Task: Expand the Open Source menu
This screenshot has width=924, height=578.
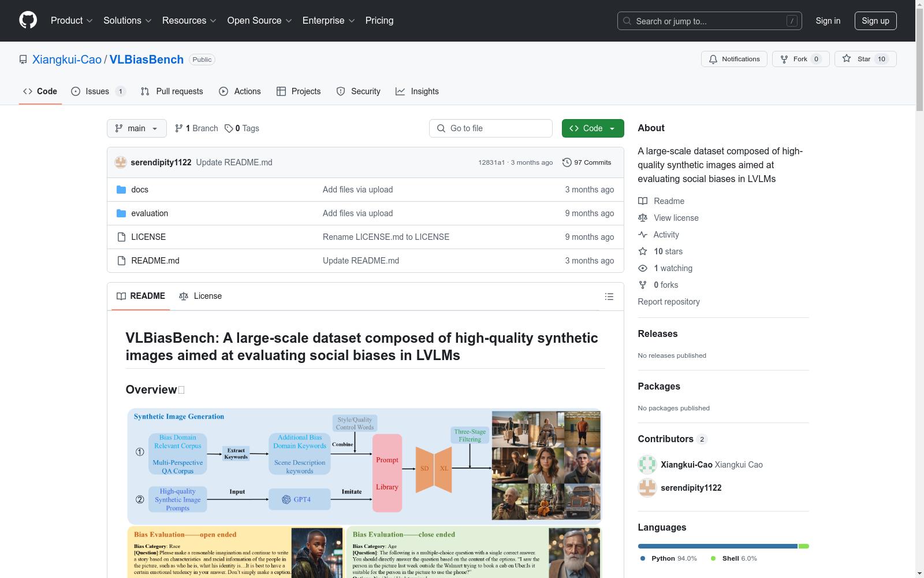Action: 260,21
